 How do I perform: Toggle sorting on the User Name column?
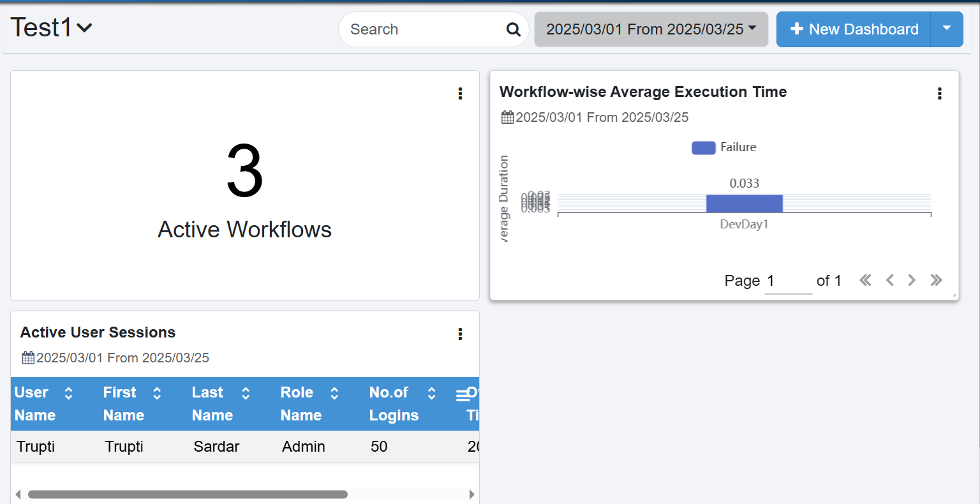[x=68, y=393]
